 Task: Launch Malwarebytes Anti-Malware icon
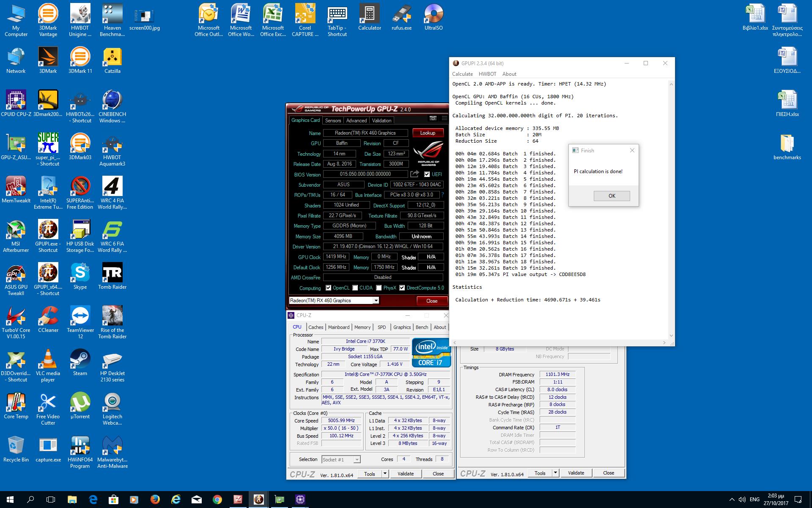pos(112,452)
